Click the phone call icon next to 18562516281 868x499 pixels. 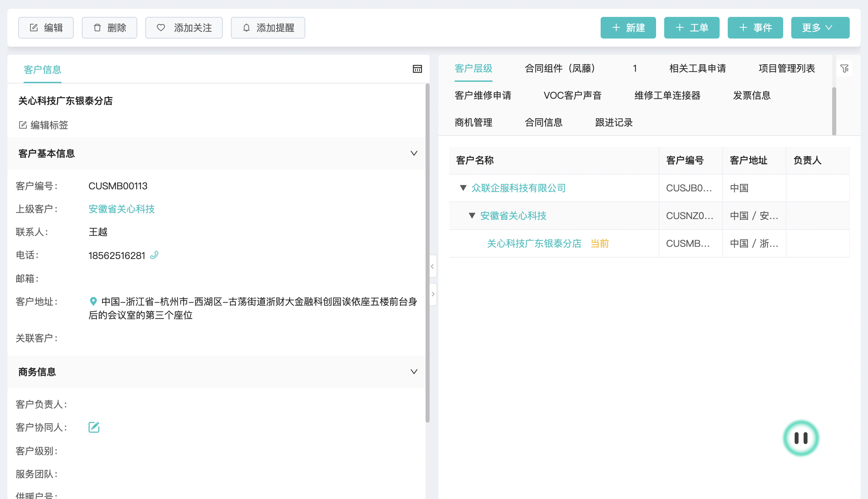[154, 255]
